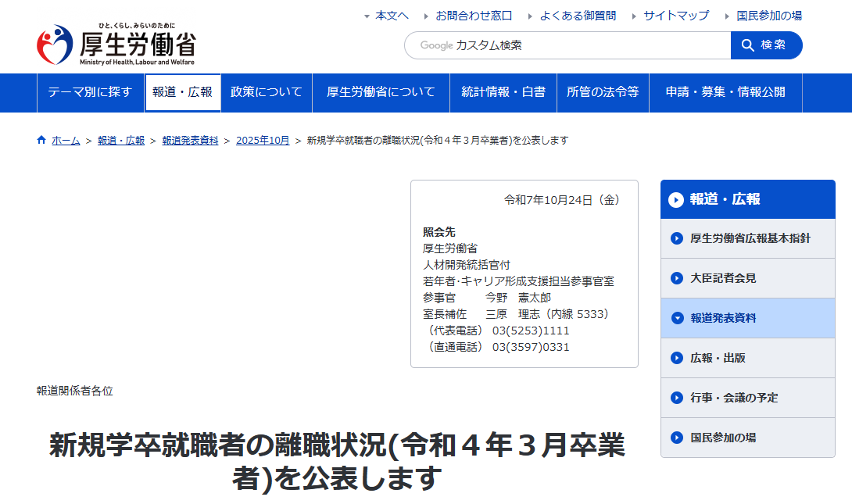Click the home icon in the breadcrumb

(x=41, y=140)
